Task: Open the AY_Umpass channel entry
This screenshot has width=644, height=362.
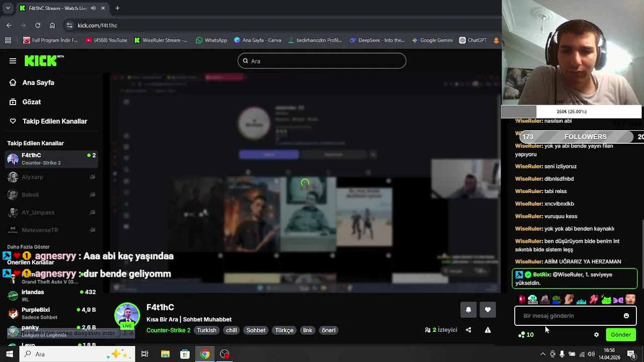Action: coord(50,212)
